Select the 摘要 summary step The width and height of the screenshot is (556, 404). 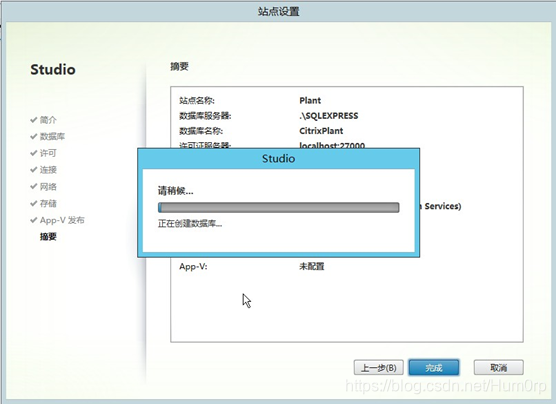[x=48, y=237]
